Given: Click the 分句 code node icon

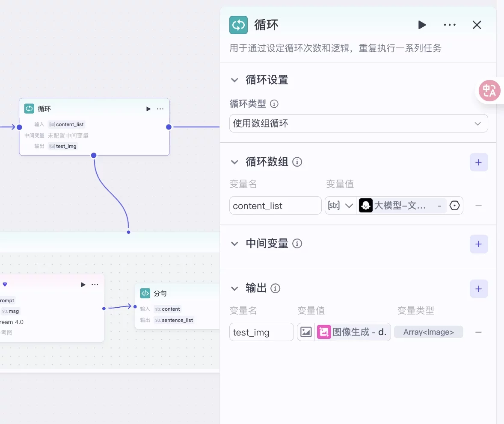Looking at the screenshot, I should tap(144, 293).
